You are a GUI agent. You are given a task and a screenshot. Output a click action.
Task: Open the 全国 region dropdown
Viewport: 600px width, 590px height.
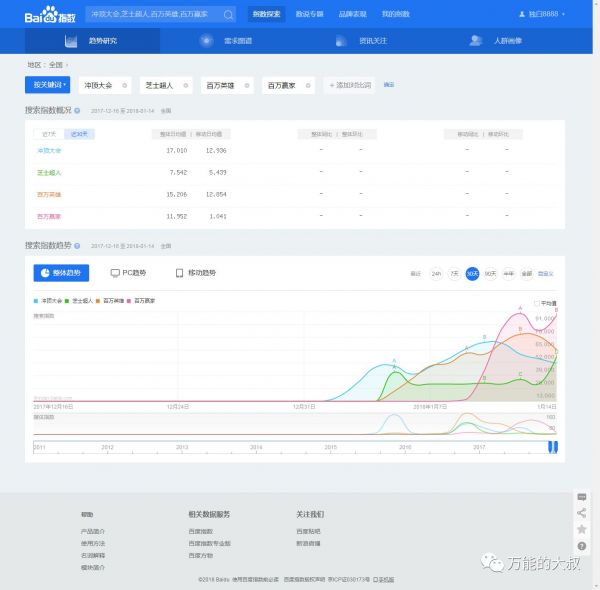click(55, 64)
